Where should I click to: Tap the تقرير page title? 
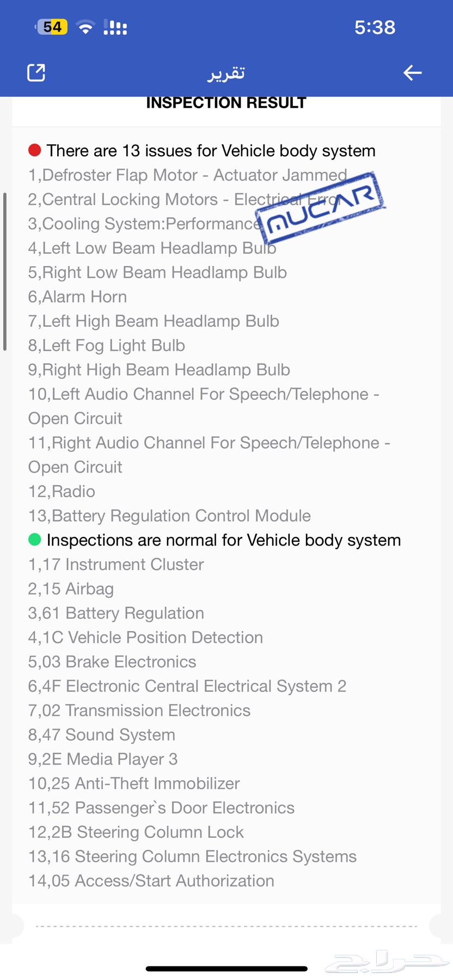coord(226,73)
